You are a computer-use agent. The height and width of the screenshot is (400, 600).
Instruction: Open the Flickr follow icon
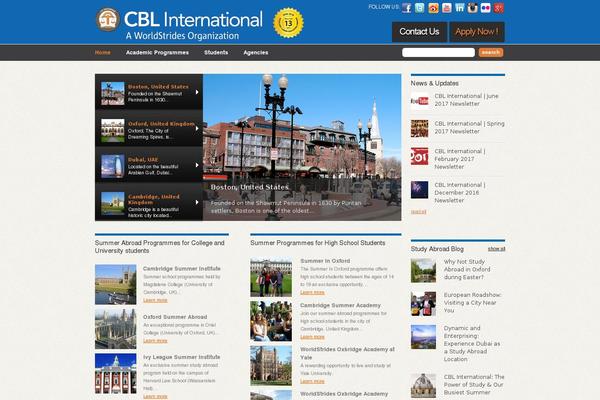pos(486,8)
